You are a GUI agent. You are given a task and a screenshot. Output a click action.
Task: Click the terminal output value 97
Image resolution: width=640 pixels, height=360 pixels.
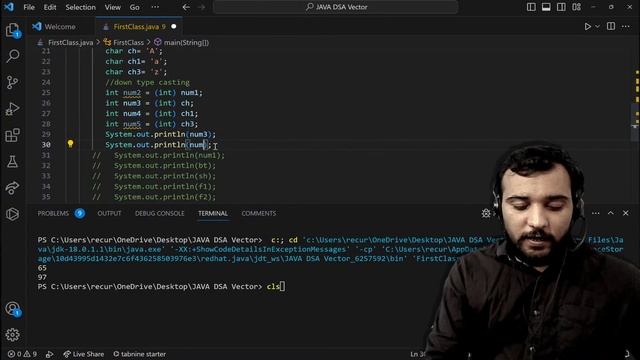pyautogui.click(x=42, y=278)
